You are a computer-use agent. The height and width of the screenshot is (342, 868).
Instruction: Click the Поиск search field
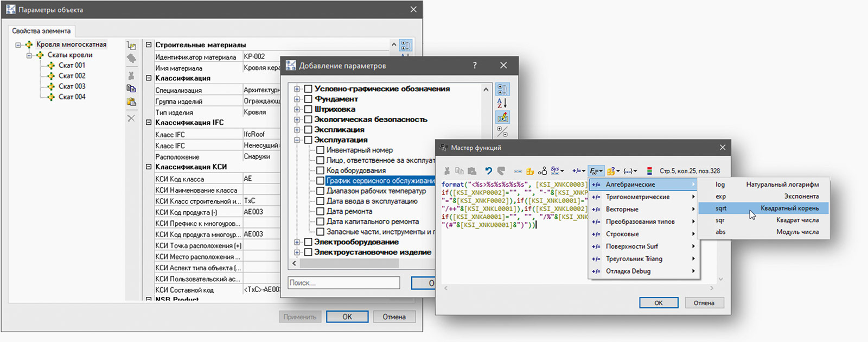click(343, 283)
